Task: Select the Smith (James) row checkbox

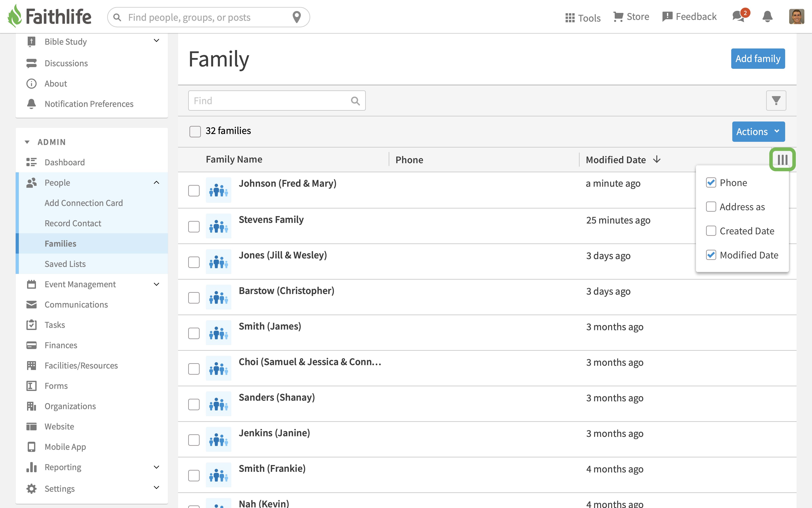Action: (194, 333)
